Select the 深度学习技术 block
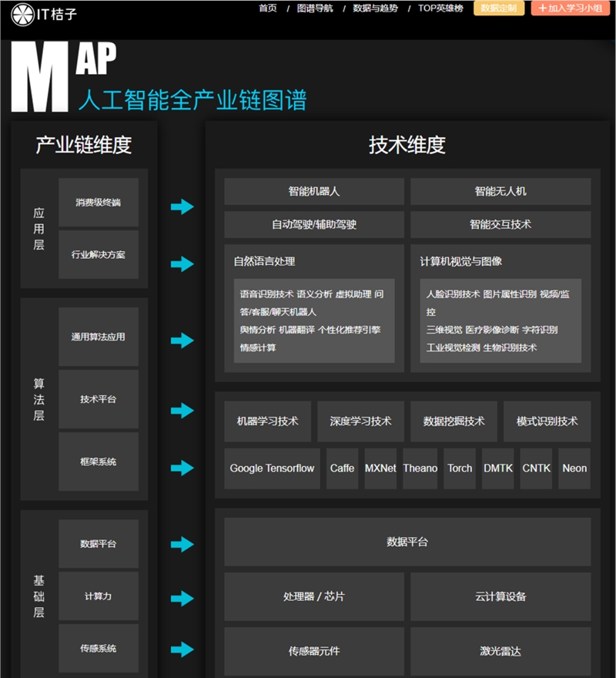The width and height of the screenshot is (616, 678). pos(360,421)
